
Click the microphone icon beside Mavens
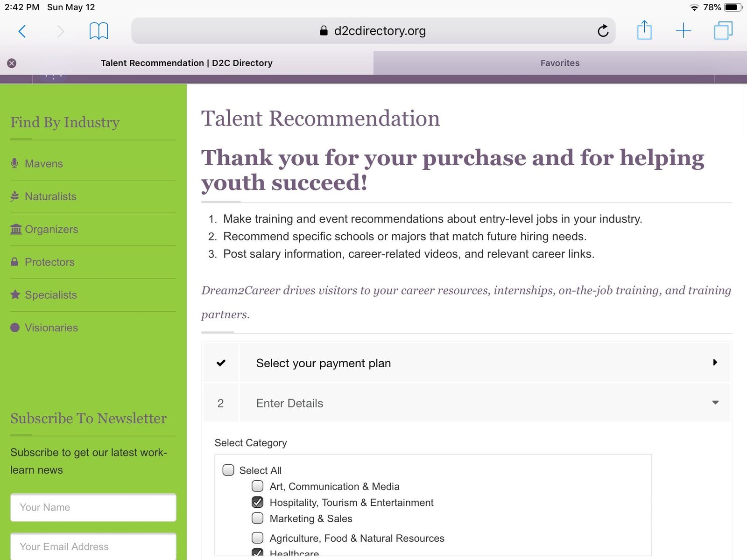[x=15, y=163]
